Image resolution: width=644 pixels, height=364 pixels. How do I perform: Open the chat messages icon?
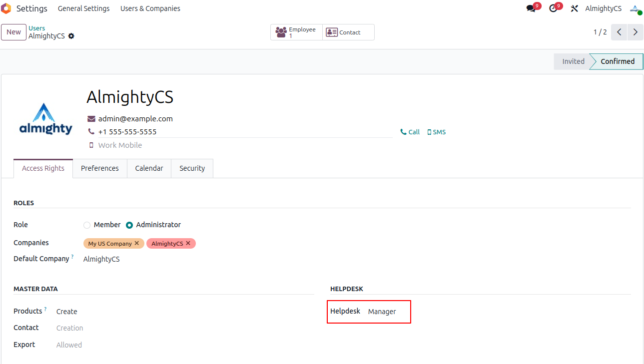click(x=531, y=8)
